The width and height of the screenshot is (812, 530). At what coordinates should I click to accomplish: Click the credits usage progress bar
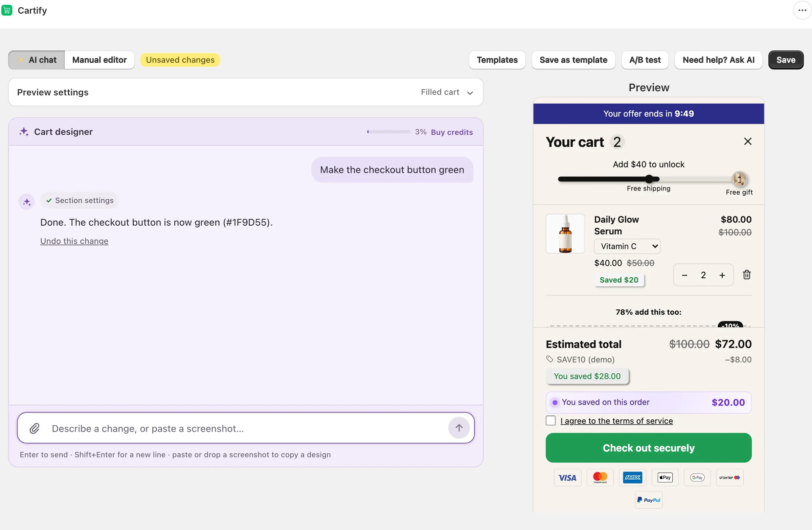[388, 132]
